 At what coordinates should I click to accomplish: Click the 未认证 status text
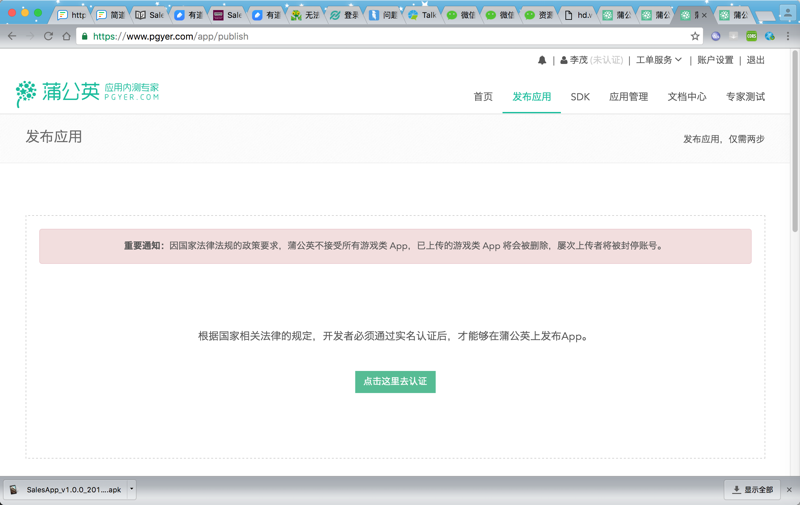(607, 60)
